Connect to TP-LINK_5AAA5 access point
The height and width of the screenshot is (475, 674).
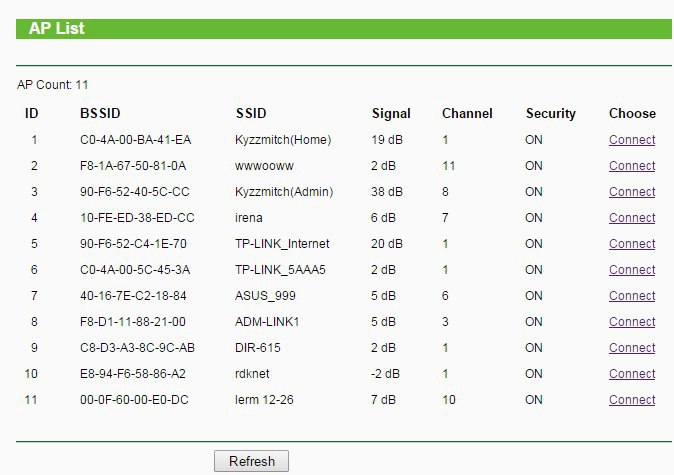point(632,270)
